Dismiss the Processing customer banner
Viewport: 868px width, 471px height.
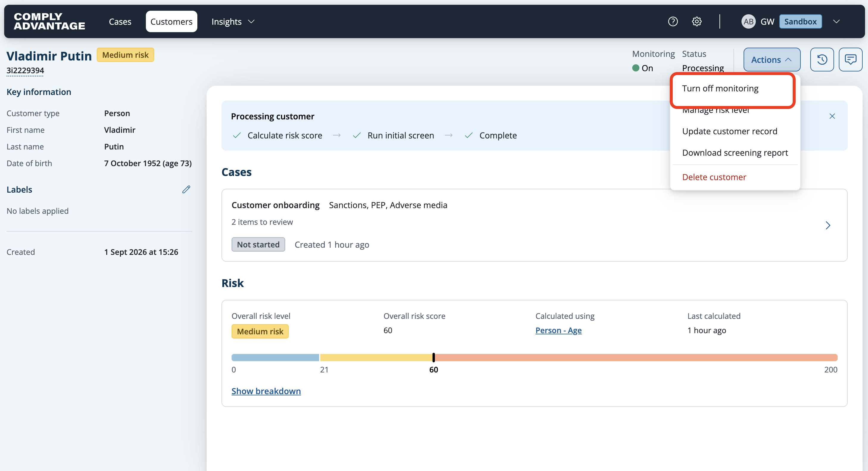(832, 116)
